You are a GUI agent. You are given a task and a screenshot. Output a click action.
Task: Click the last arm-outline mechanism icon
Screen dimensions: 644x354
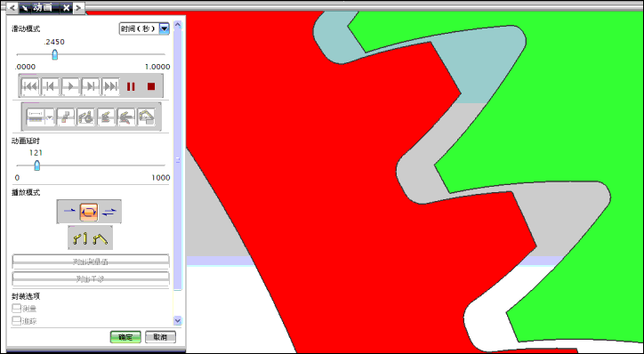click(146, 117)
